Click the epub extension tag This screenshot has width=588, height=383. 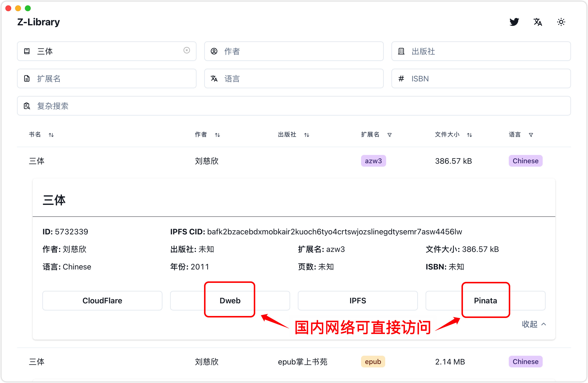[373, 362]
